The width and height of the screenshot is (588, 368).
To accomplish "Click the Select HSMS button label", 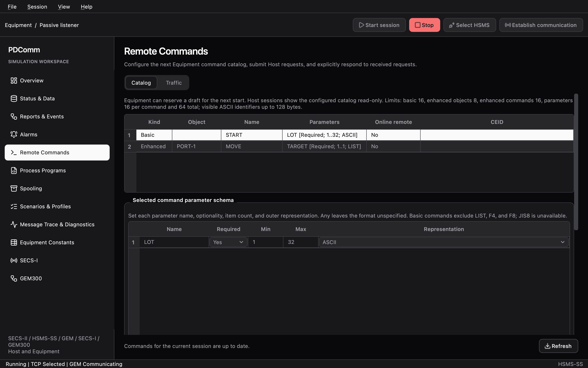I will click(473, 25).
